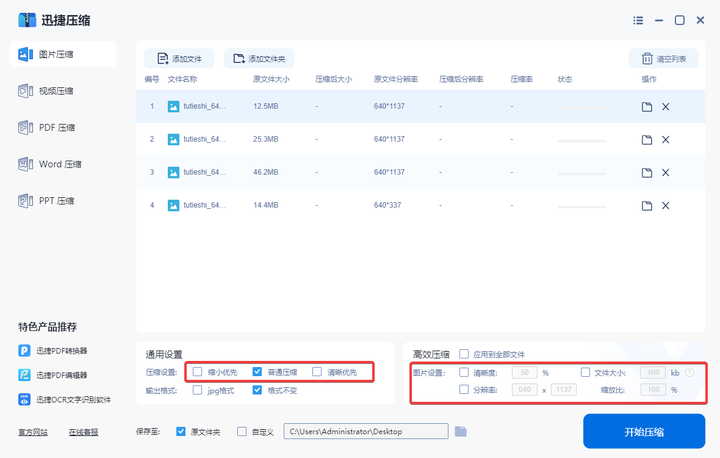The height and width of the screenshot is (458, 720).
Task: Toggle 格式不变 checkbox
Action: click(x=257, y=390)
